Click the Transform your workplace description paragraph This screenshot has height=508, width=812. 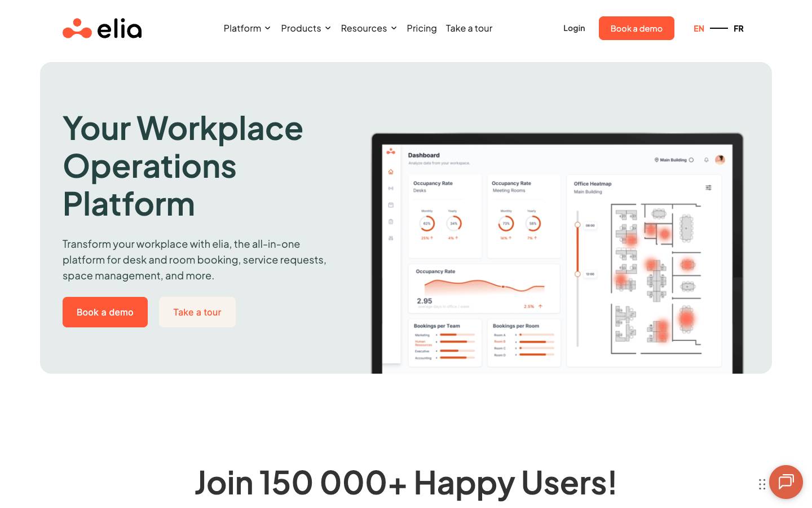tap(195, 260)
